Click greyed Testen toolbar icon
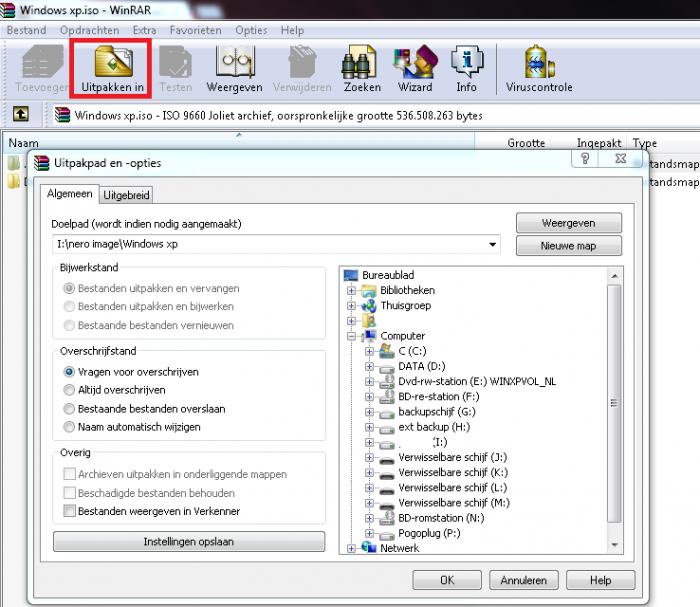This screenshot has height=607, width=700. coord(175,62)
